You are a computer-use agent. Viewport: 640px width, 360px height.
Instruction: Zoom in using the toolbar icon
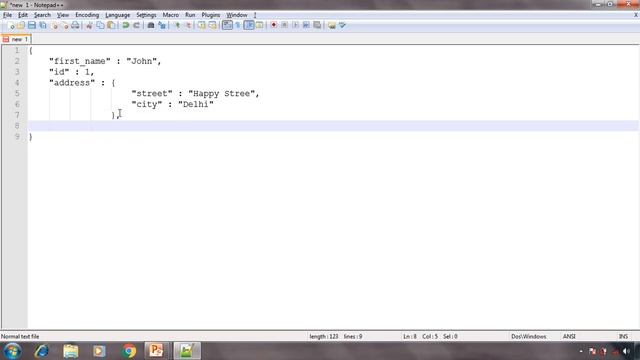(177, 25)
